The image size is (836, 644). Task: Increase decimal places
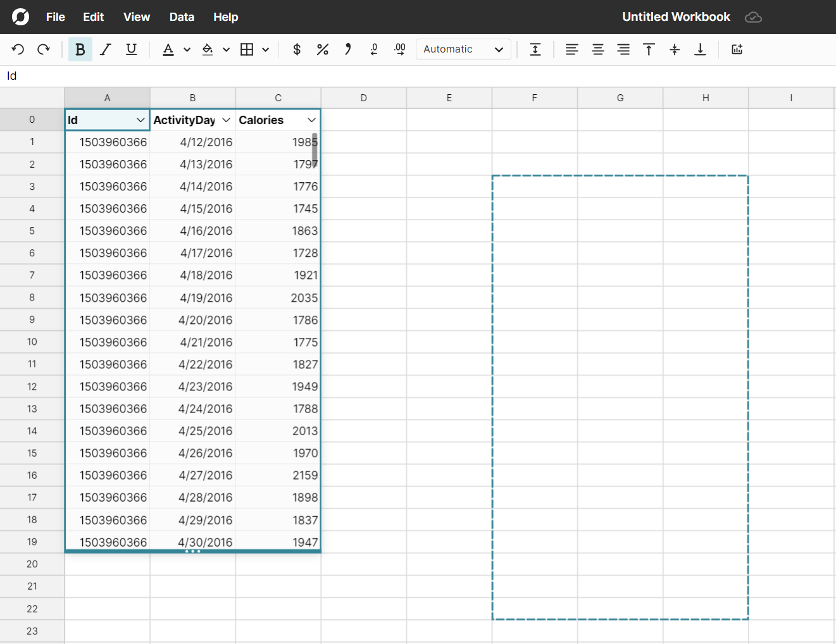coord(400,49)
